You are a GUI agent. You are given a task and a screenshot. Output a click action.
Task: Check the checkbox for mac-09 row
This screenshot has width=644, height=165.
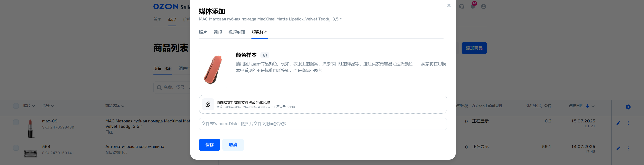16,122
